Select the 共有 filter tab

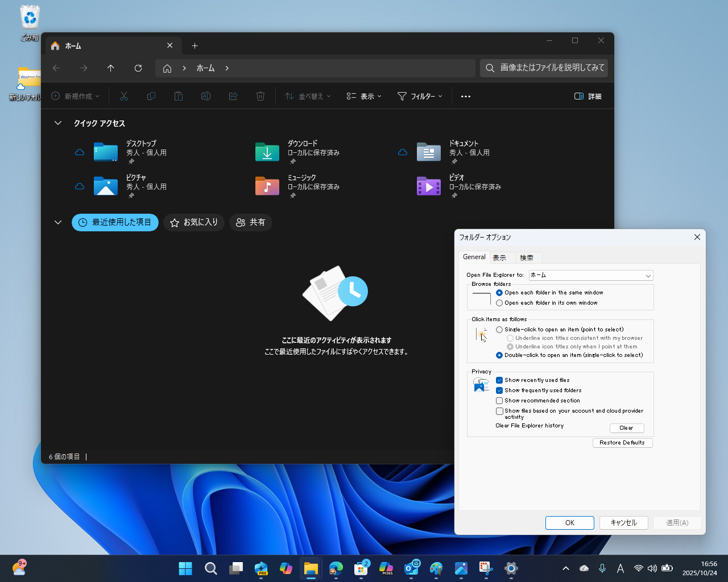[x=251, y=222]
